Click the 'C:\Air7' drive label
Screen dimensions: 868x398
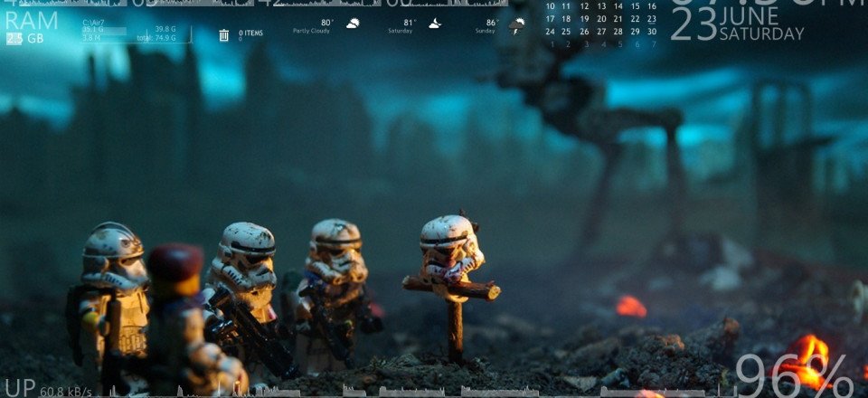[x=93, y=23]
